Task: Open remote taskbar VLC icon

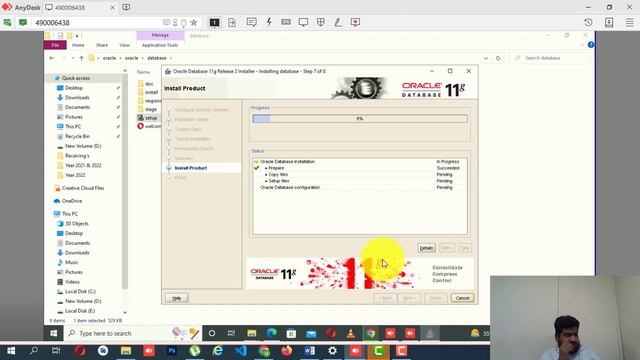Action: click(351, 333)
